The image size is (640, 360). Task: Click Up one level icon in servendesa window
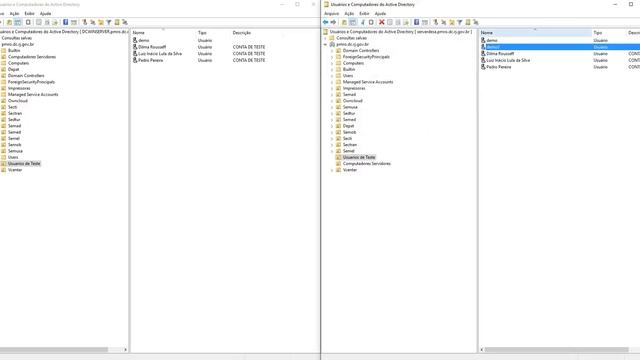(344, 22)
